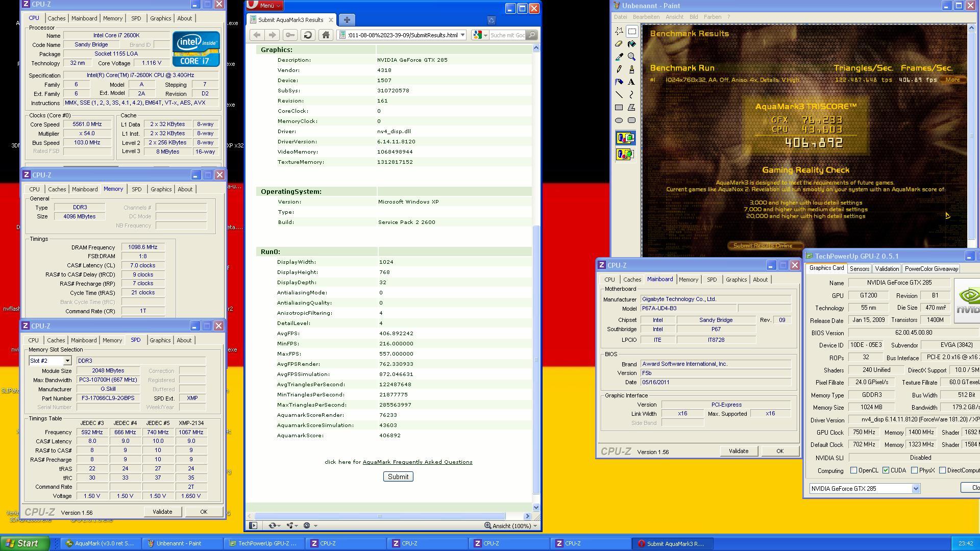Open the Slot #2 memory slot dropdown
The image size is (980, 551).
pyautogui.click(x=67, y=361)
